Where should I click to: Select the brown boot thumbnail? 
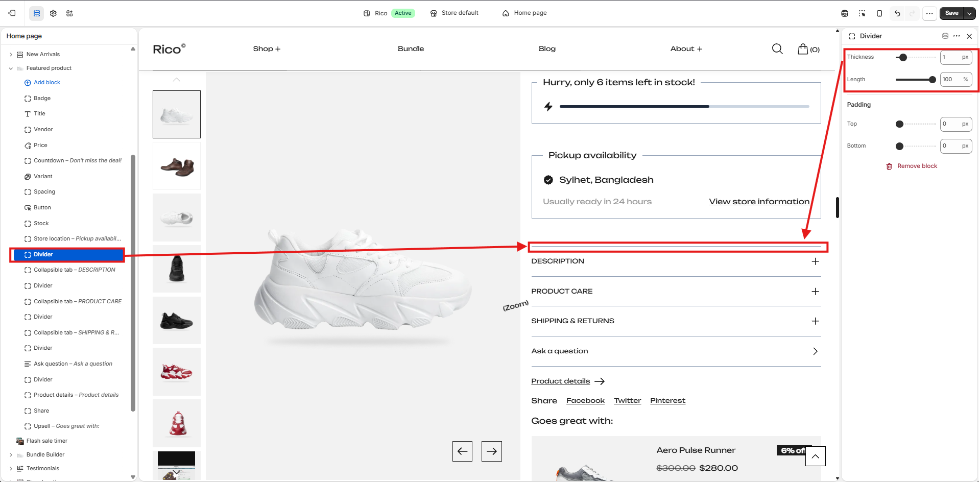(x=177, y=166)
